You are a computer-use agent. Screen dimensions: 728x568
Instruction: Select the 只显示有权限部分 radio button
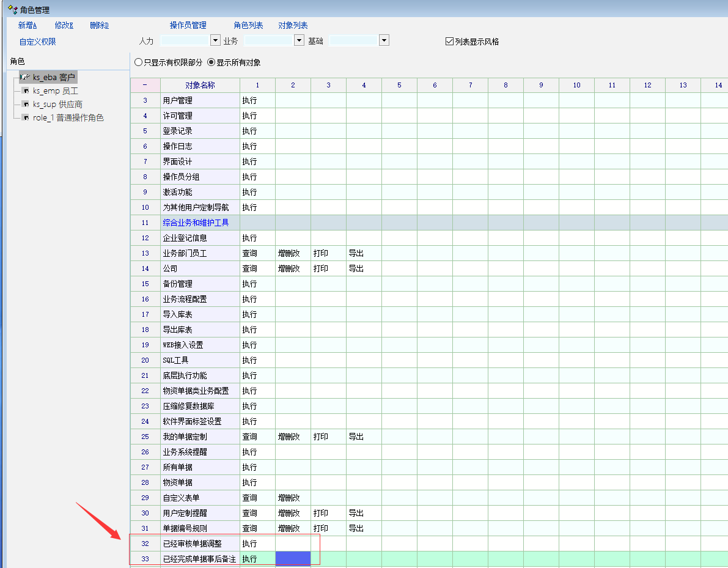(138, 62)
